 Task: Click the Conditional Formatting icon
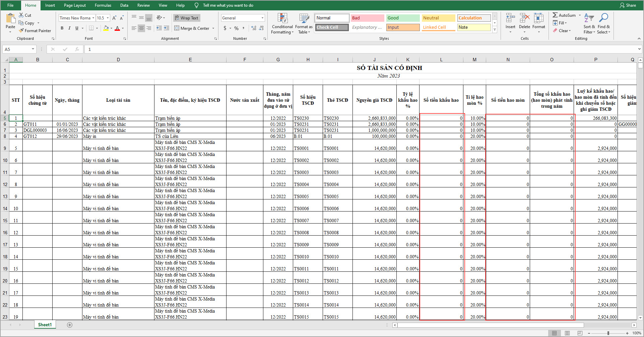pos(282,19)
